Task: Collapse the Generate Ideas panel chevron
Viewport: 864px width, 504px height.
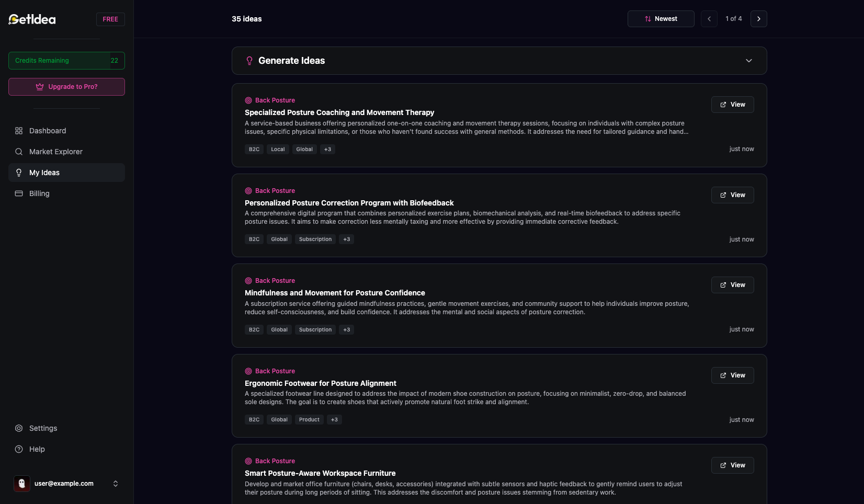Action: point(748,61)
